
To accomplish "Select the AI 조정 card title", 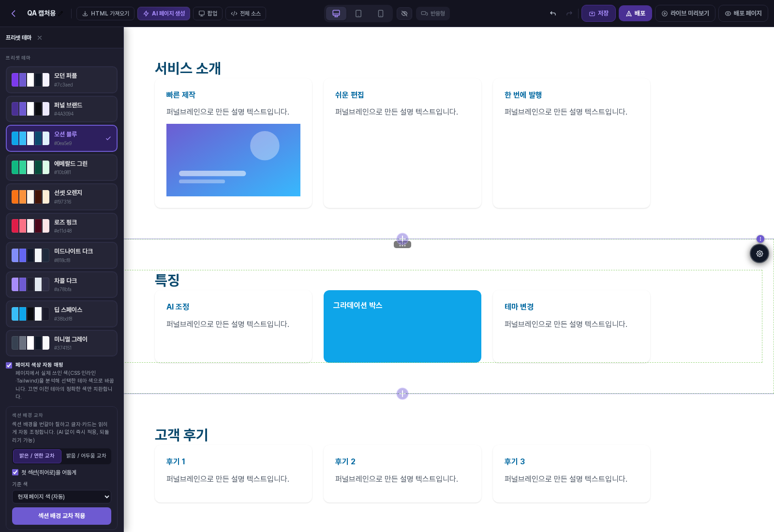I will (178, 307).
